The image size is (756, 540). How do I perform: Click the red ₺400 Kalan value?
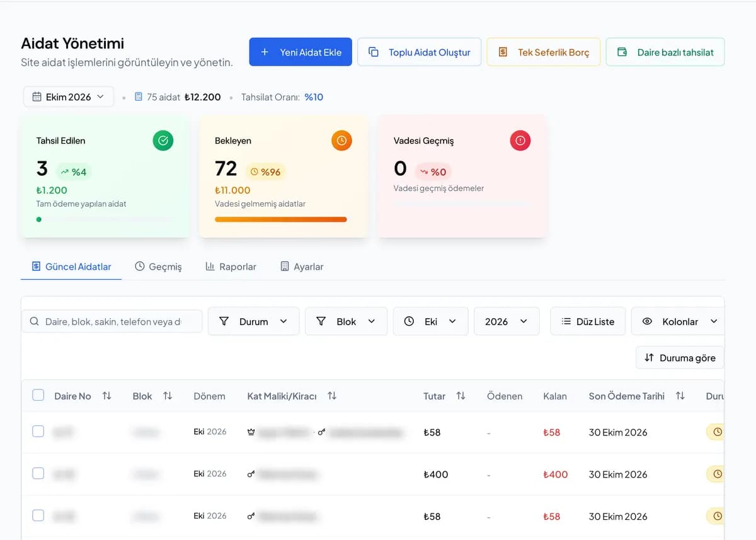555,474
